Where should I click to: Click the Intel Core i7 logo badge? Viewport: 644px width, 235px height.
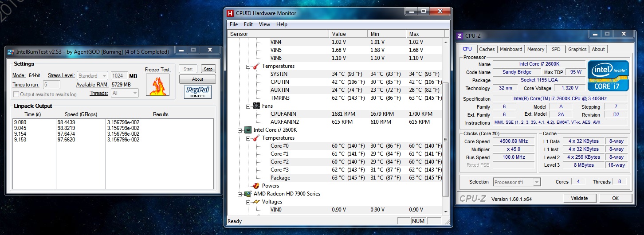[609, 76]
